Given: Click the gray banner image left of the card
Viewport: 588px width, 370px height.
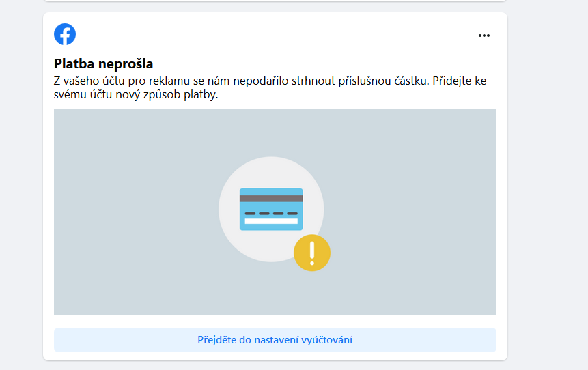Looking at the screenshot, I should (137, 212).
